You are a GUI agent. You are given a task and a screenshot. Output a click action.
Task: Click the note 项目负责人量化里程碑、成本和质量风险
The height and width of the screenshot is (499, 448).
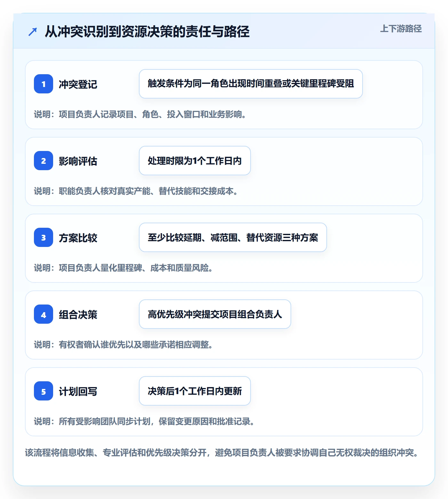[124, 268]
